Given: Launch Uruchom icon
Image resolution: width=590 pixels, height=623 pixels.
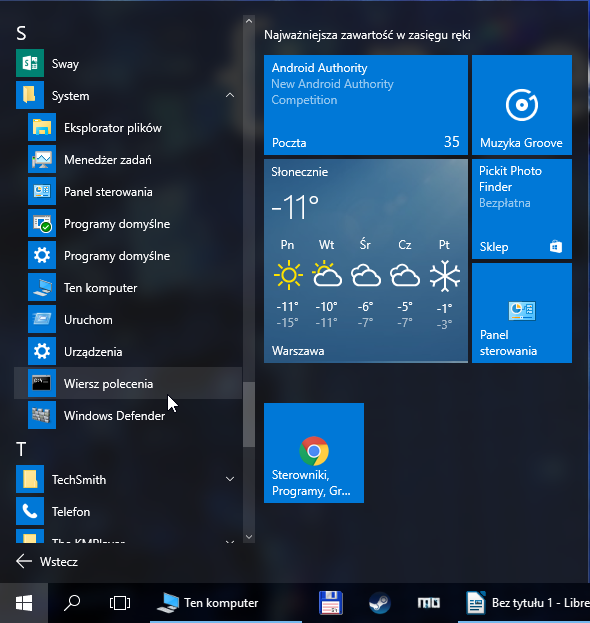Looking at the screenshot, I should point(42,319).
